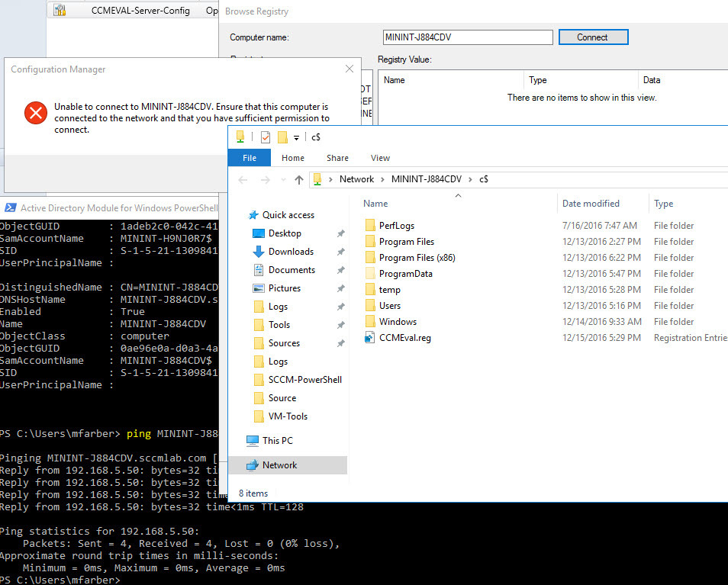Viewport: 728px width, 585px height.
Task: Select the Users folder icon
Action: [x=370, y=306]
